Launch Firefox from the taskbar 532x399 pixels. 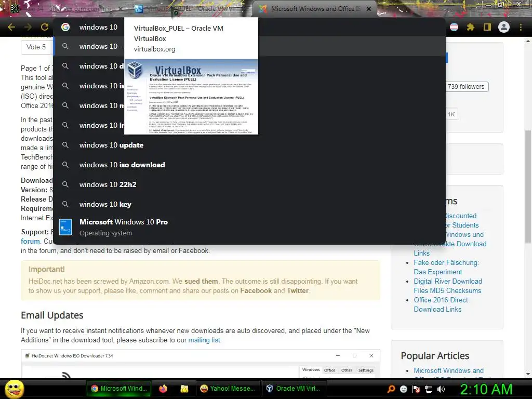[x=163, y=389]
